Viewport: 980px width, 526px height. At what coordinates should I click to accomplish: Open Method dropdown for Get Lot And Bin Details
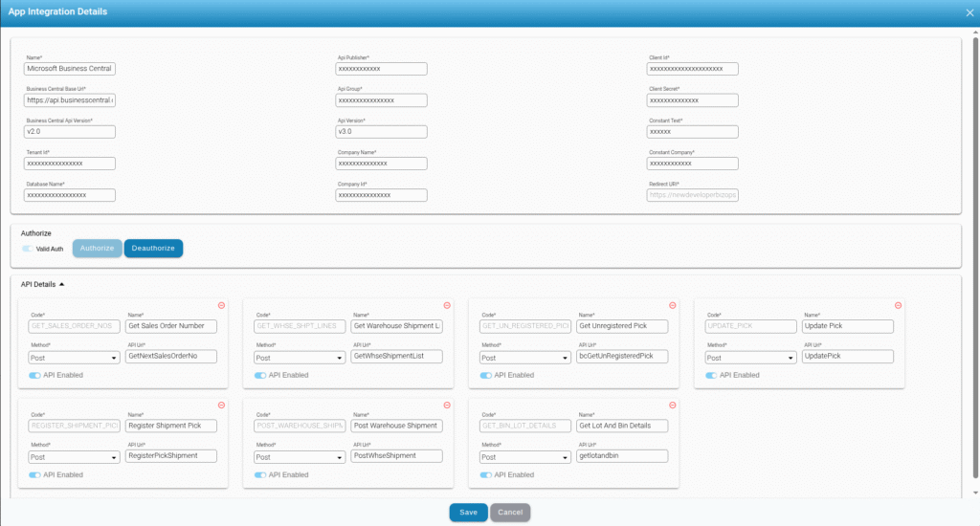tap(525, 457)
